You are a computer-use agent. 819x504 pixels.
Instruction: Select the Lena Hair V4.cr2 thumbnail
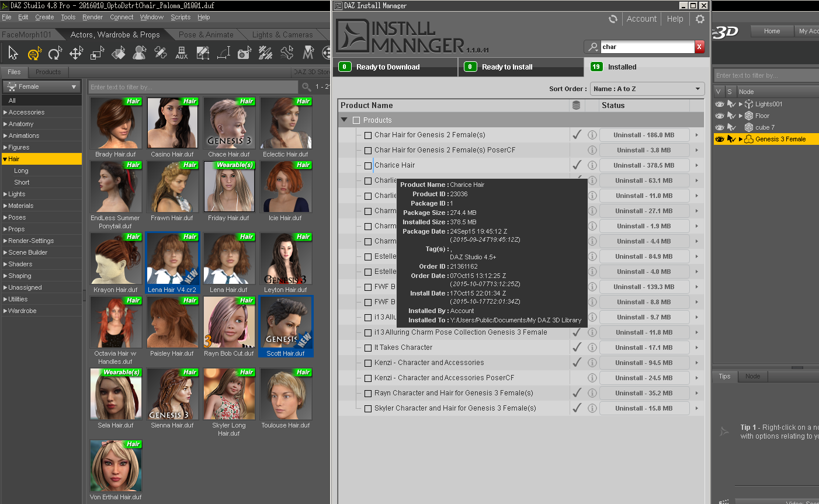pos(172,263)
